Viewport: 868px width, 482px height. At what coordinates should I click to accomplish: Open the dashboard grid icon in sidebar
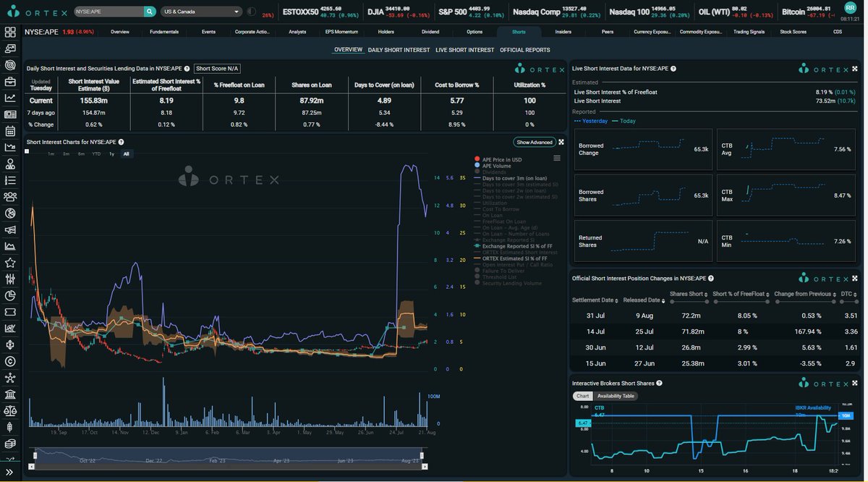tap(10, 32)
